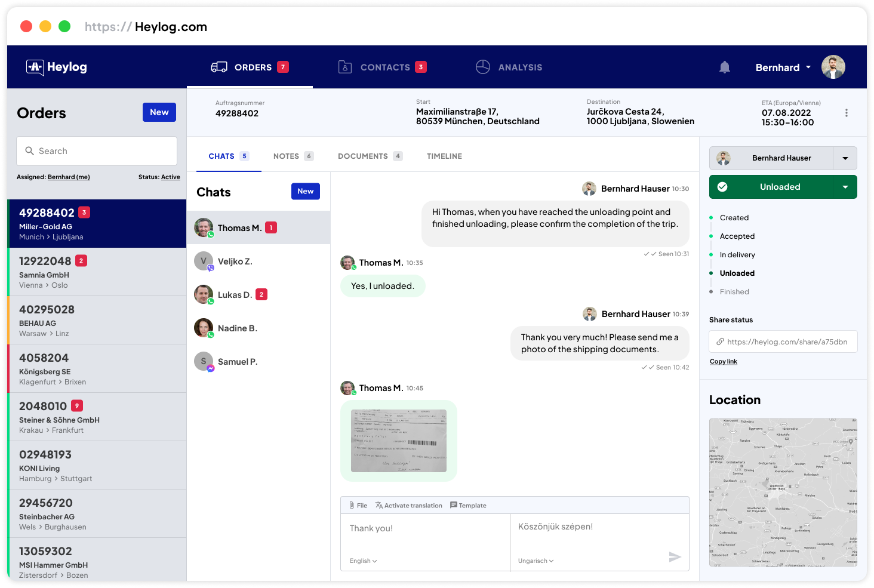Screen dimensions: 874x588
Task: Click the orders Search field
Action: click(x=97, y=151)
